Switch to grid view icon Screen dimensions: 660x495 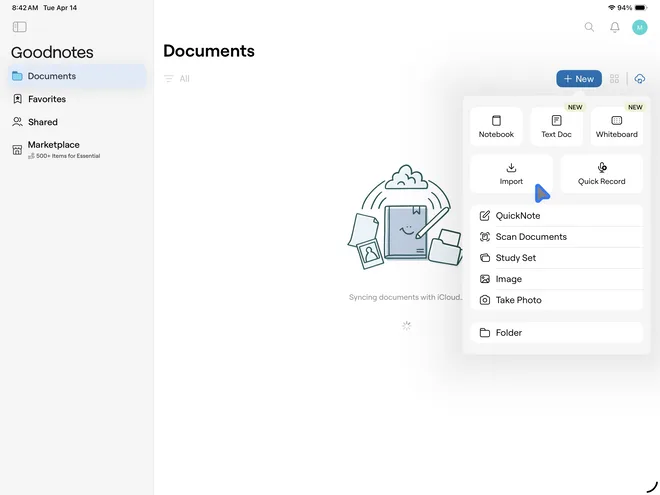(614, 79)
